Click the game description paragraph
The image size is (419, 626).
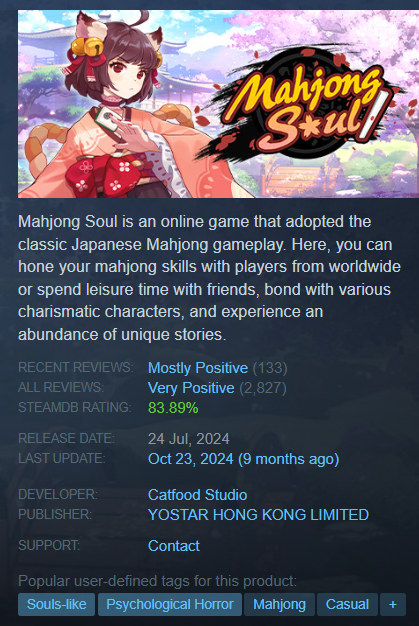tap(210, 277)
